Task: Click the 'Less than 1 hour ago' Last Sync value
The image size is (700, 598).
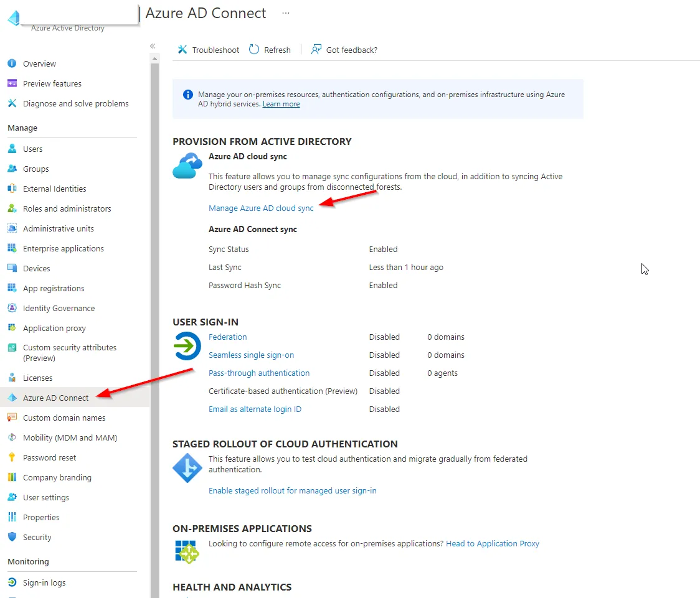Action: click(x=406, y=267)
